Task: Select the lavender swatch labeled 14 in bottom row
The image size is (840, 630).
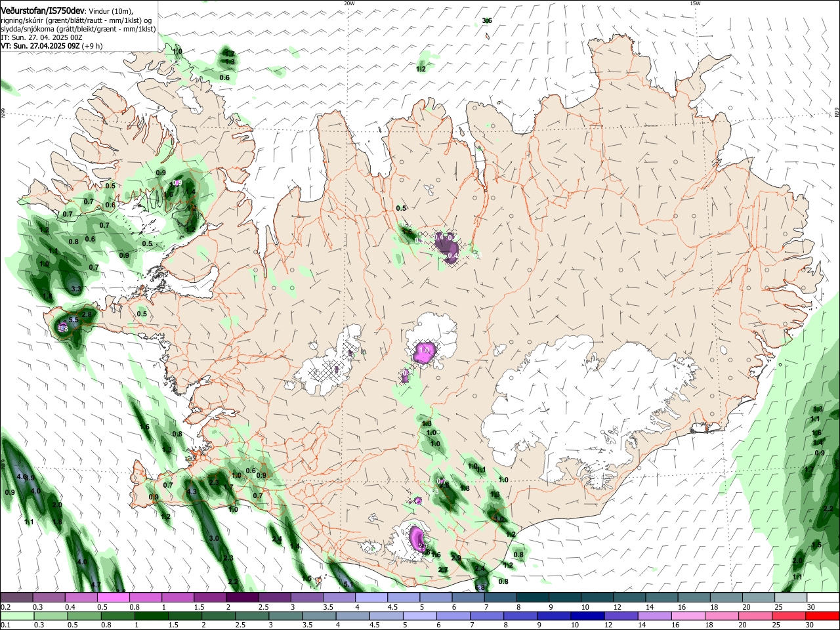Action: [x=655, y=616]
